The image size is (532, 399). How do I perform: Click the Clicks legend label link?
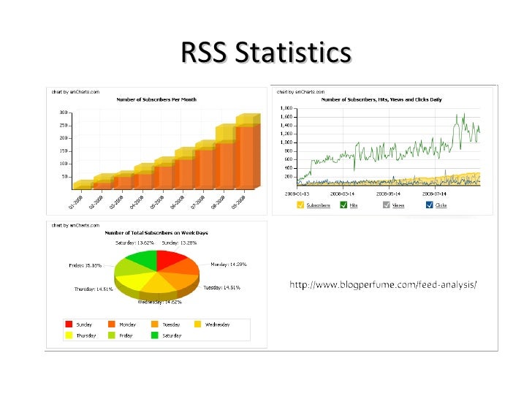click(x=441, y=205)
